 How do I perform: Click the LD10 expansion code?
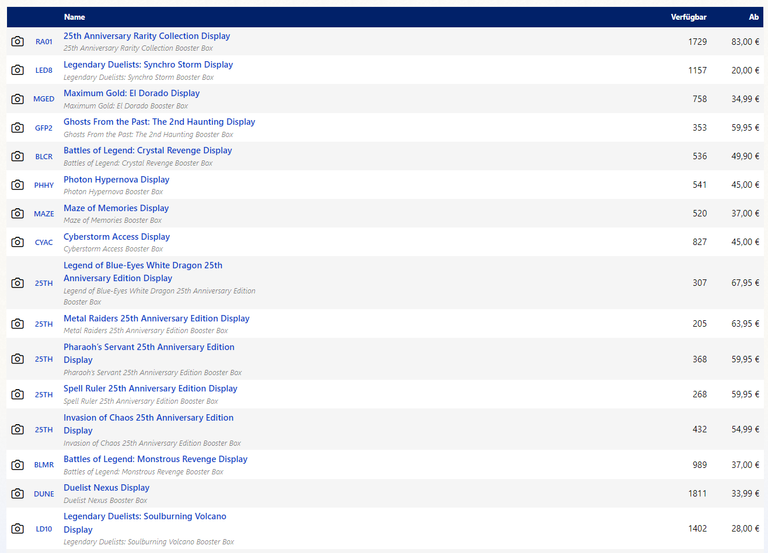click(x=44, y=529)
